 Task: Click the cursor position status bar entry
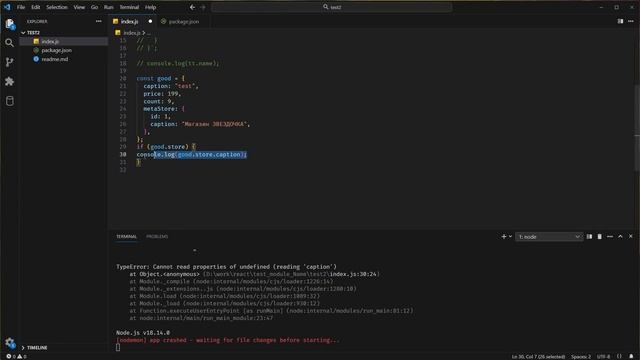pos(538,356)
